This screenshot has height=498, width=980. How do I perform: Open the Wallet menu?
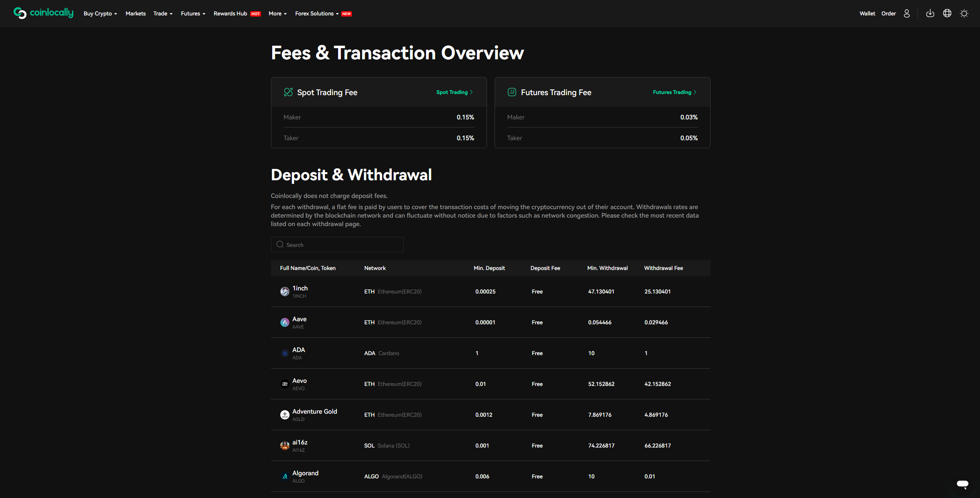867,13
